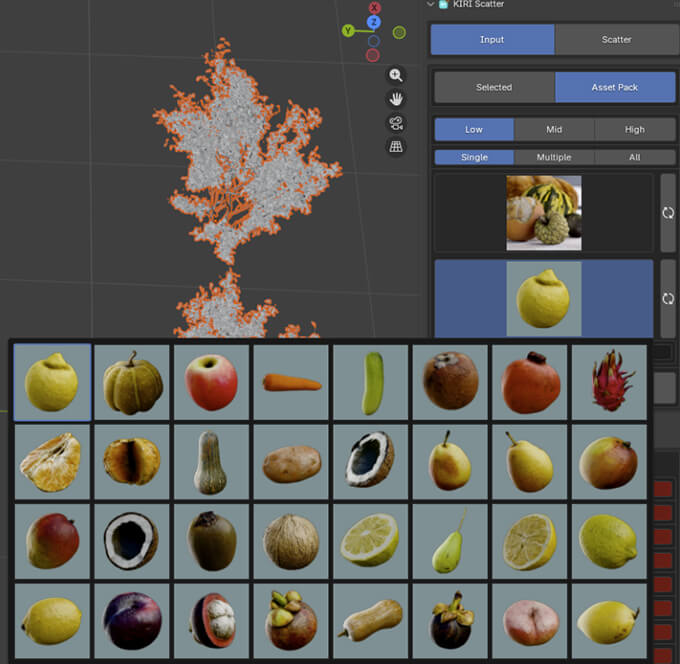Select Mid quality level
Image resolution: width=680 pixels, height=664 pixels.
pyautogui.click(x=554, y=129)
